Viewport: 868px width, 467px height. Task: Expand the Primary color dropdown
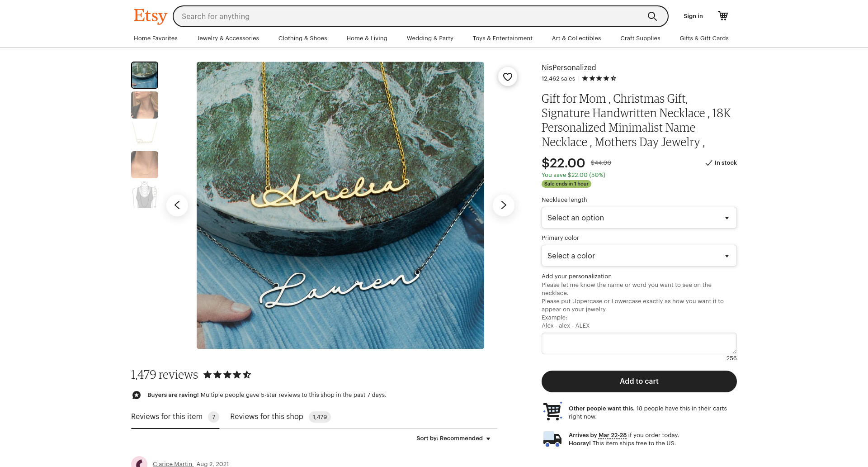(639, 256)
